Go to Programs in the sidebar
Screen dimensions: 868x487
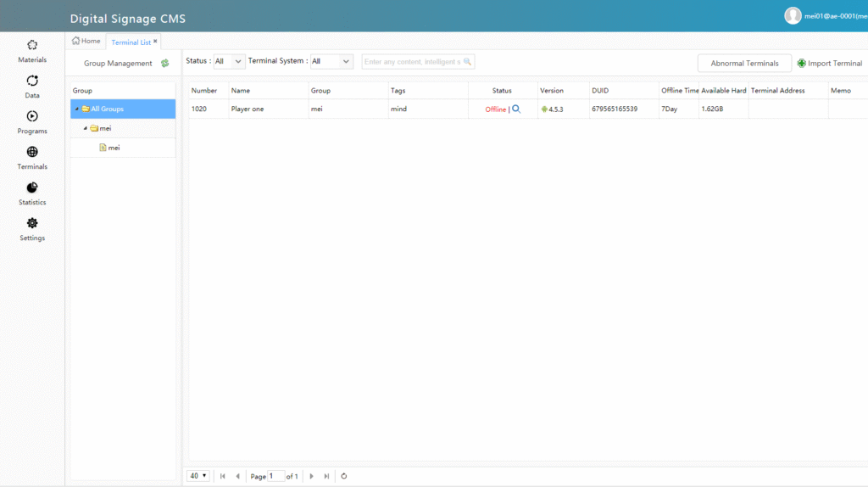click(x=32, y=117)
